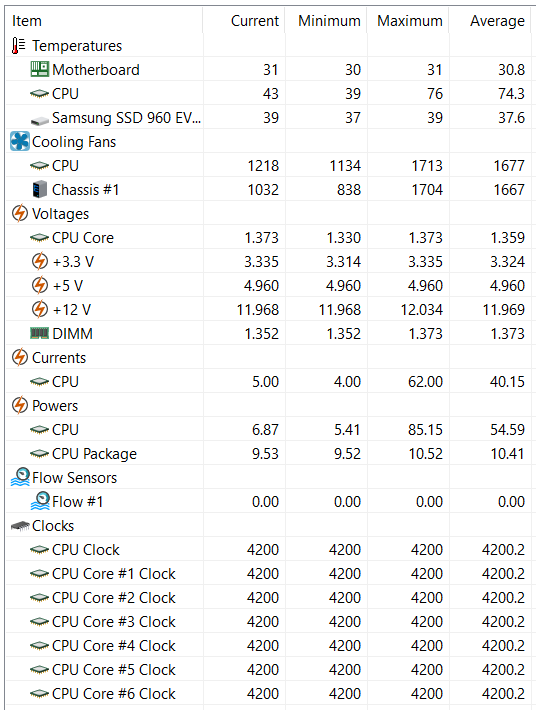
Task: Click the Chassis #1 tower icon
Action: (40, 189)
